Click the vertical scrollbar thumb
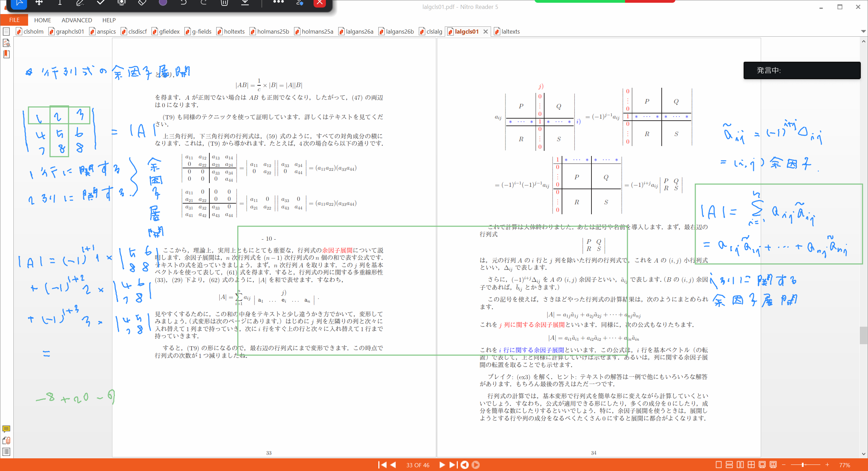Viewport: 868px width, 471px height. pos(863,335)
